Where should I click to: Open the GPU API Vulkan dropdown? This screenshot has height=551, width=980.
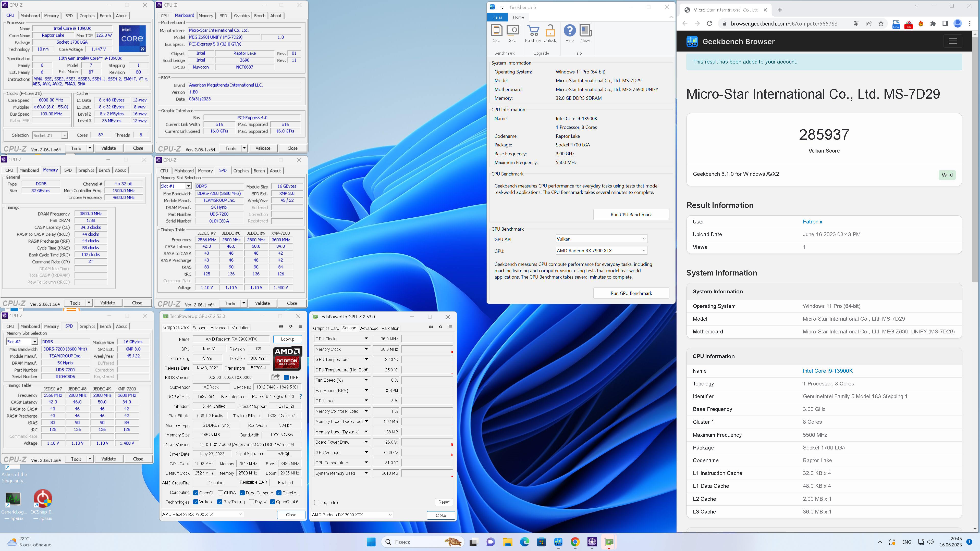(601, 239)
